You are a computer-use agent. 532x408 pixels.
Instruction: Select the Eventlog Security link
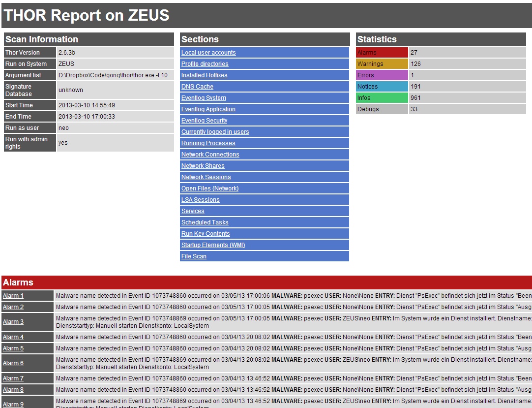pyautogui.click(x=204, y=121)
